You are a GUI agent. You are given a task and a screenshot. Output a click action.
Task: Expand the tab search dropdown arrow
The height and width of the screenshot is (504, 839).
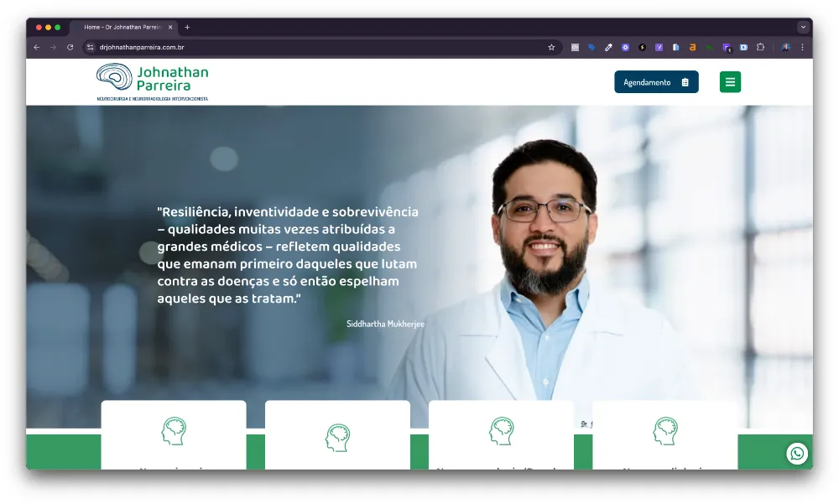coord(802,27)
